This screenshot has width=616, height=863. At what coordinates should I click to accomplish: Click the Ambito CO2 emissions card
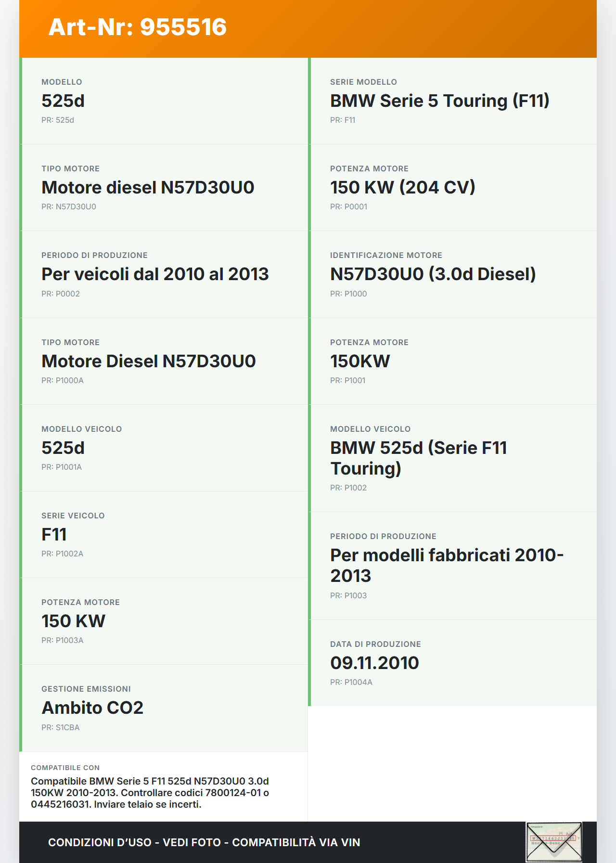point(164,708)
